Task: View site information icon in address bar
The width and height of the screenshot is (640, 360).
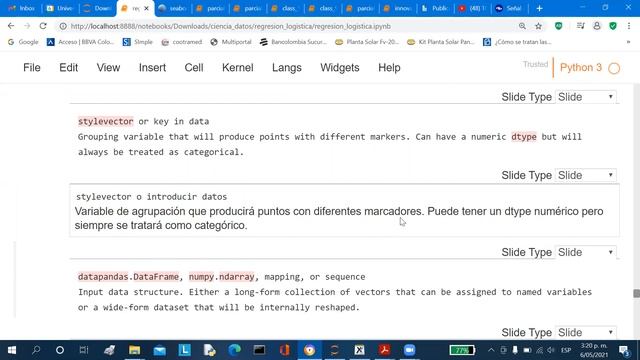Action: click(x=63, y=26)
